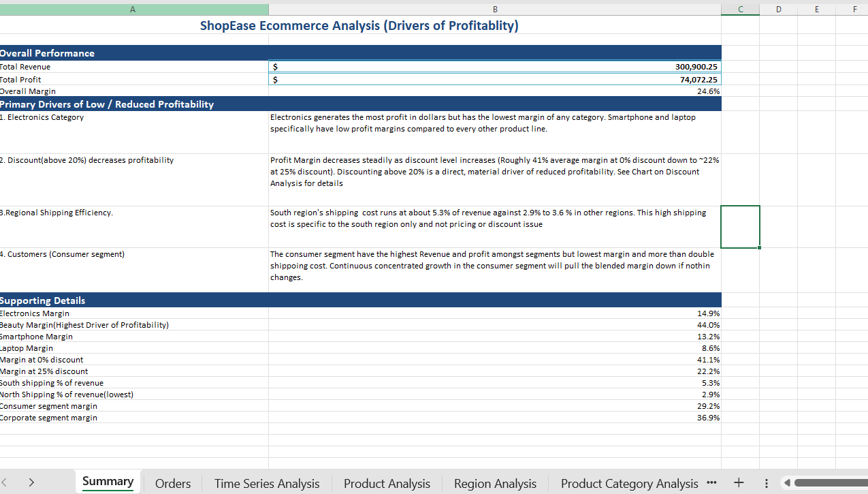868x494 pixels.
Task: Go to the Region Analysis sheet tab
Action: [x=495, y=483]
